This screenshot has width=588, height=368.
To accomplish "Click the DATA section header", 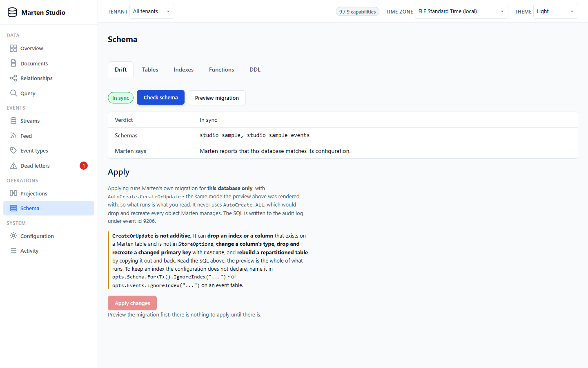I will [x=13, y=35].
